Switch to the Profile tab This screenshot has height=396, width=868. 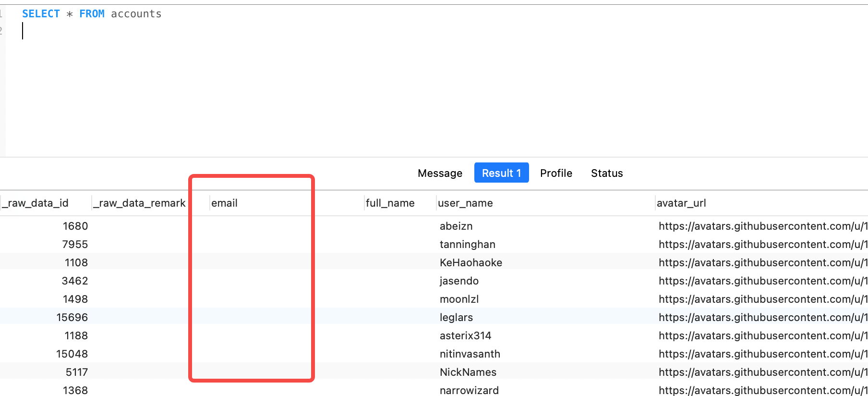(x=556, y=173)
